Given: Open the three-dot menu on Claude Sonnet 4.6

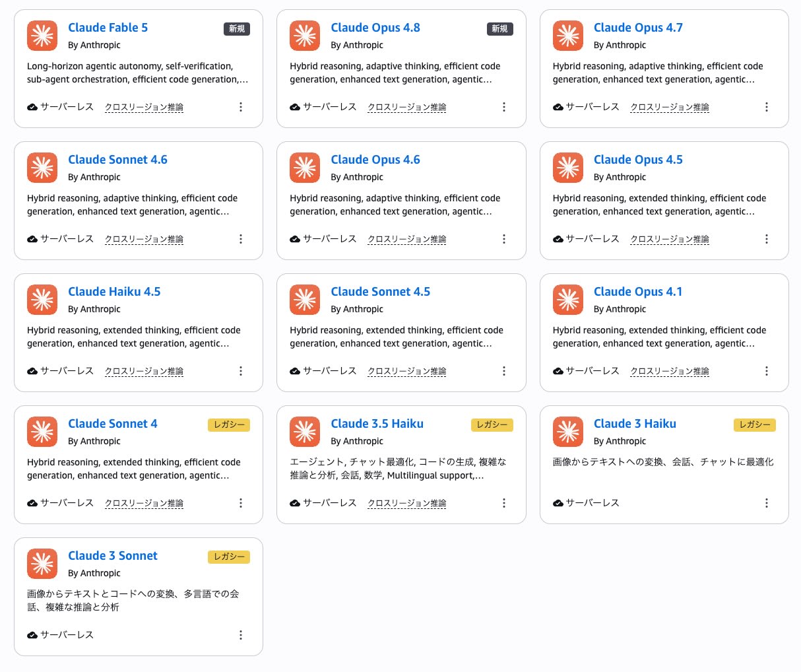Looking at the screenshot, I should [x=241, y=239].
